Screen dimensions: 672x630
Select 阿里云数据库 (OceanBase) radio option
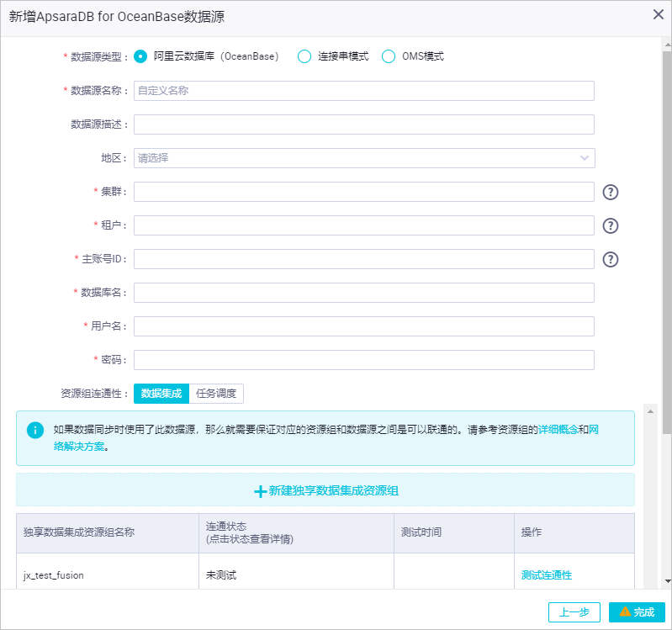tap(140, 56)
